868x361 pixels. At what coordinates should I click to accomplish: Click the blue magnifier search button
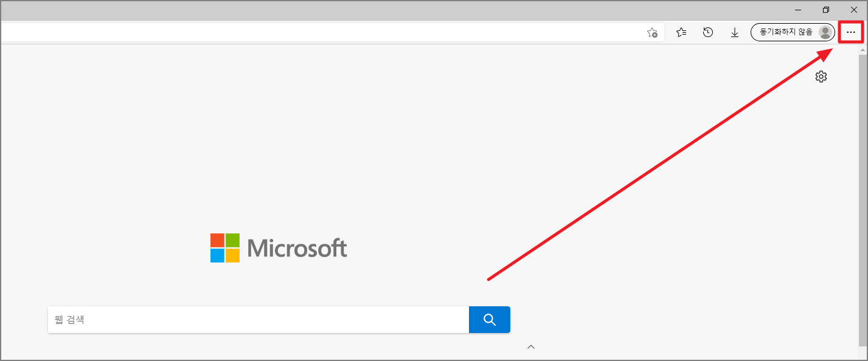490,320
